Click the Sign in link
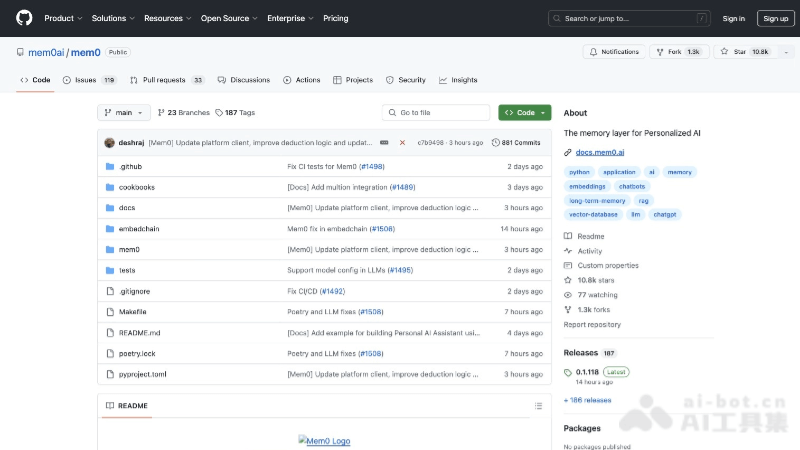Image resolution: width=800 pixels, height=450 pixels. coord(734,18)
